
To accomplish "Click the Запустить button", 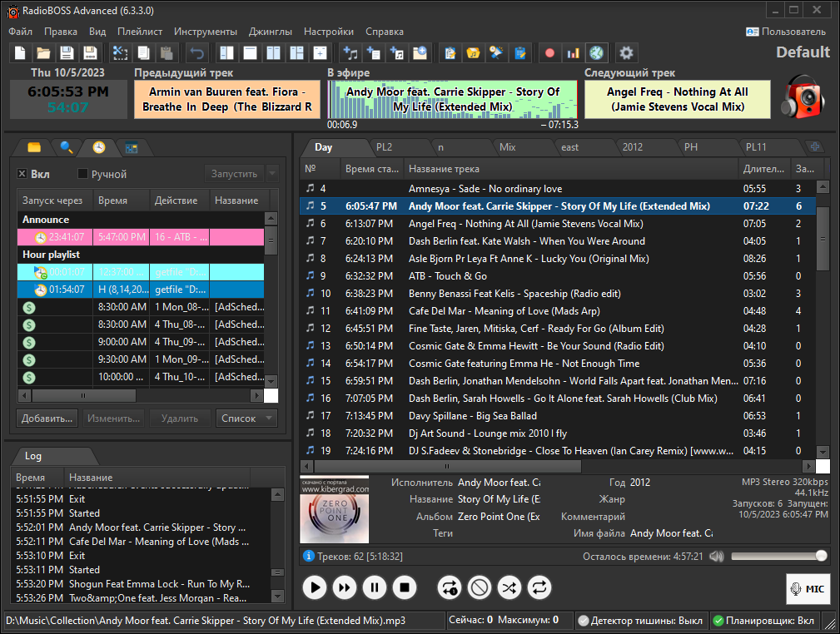I will pyautogui.click(x=235, y=174).
